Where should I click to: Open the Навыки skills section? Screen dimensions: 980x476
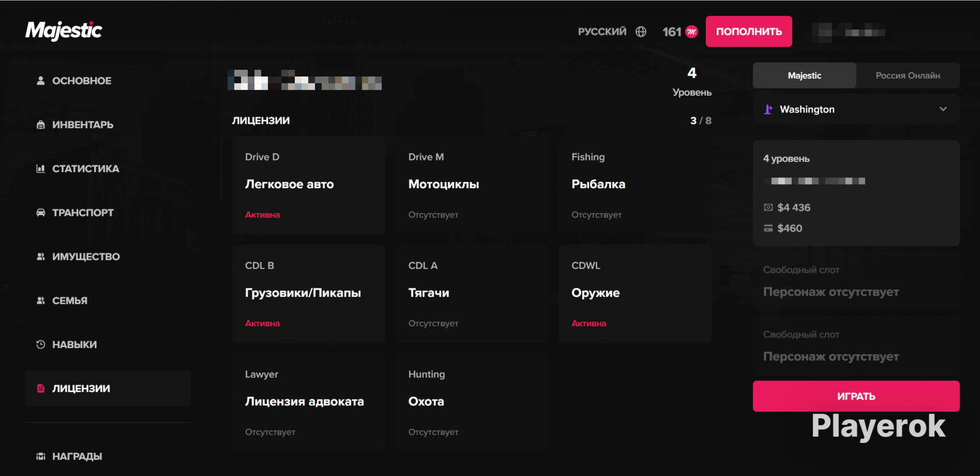click(67, 345)
